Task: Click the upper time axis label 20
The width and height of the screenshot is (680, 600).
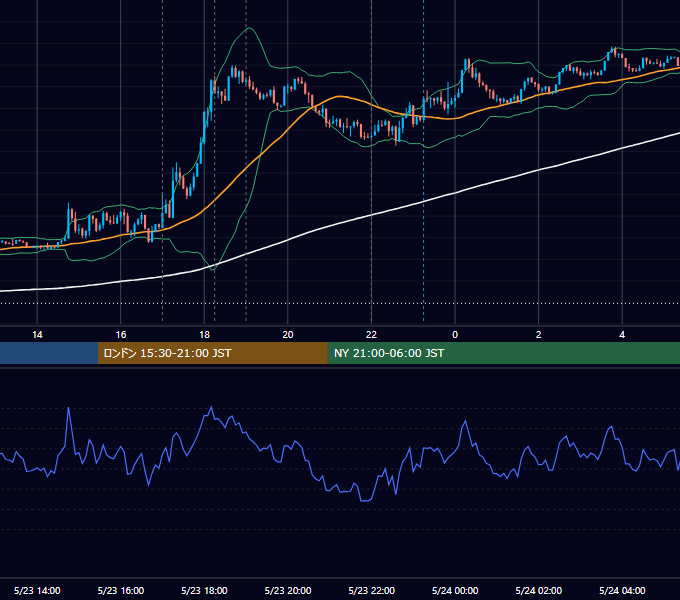Action: [288, 335]
